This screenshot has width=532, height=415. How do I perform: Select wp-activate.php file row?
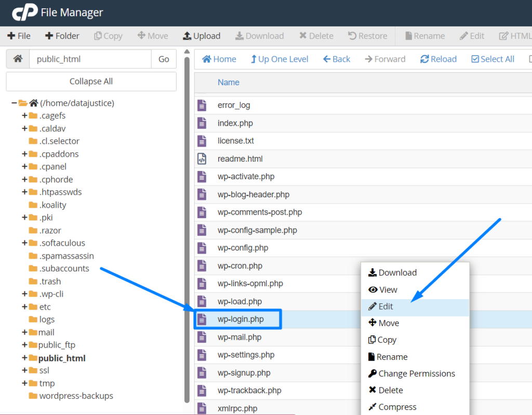coord(363,177)
